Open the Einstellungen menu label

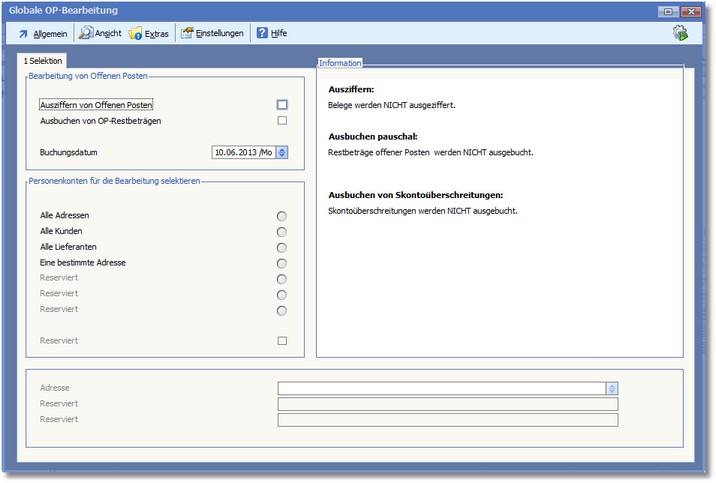[x=220, y=33]
